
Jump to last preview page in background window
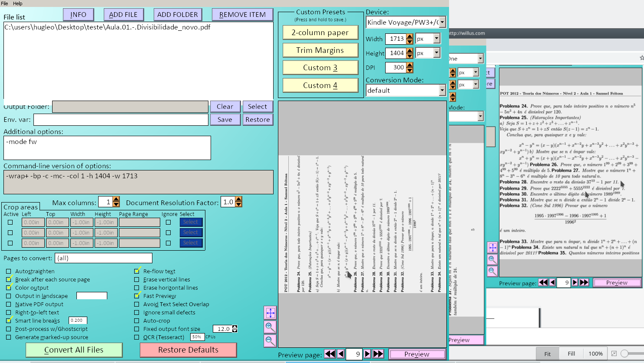(x=584, y=282)
